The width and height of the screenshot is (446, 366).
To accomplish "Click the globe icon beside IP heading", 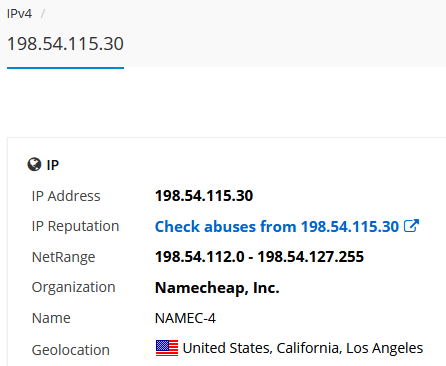I will pyautogui.click(x=34, y=164).
